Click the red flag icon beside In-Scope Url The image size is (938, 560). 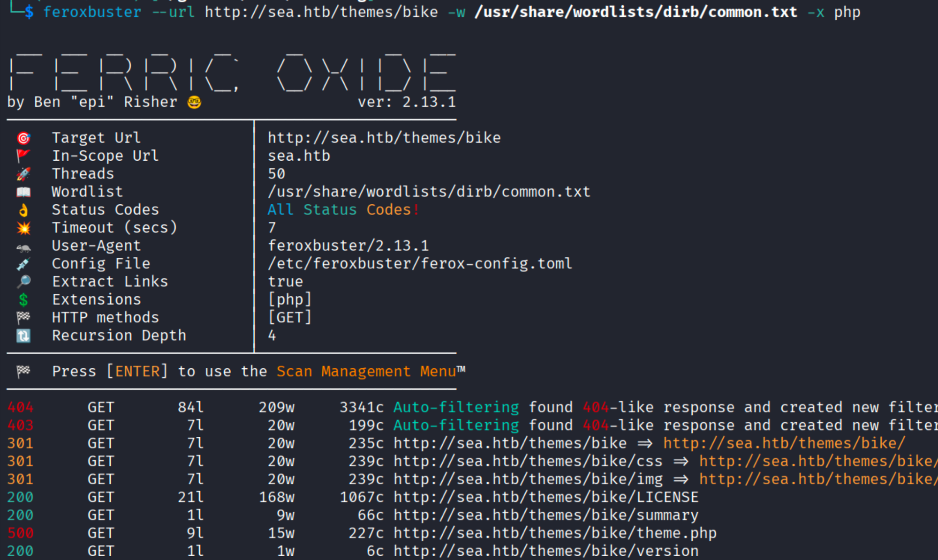coord(23,156)
